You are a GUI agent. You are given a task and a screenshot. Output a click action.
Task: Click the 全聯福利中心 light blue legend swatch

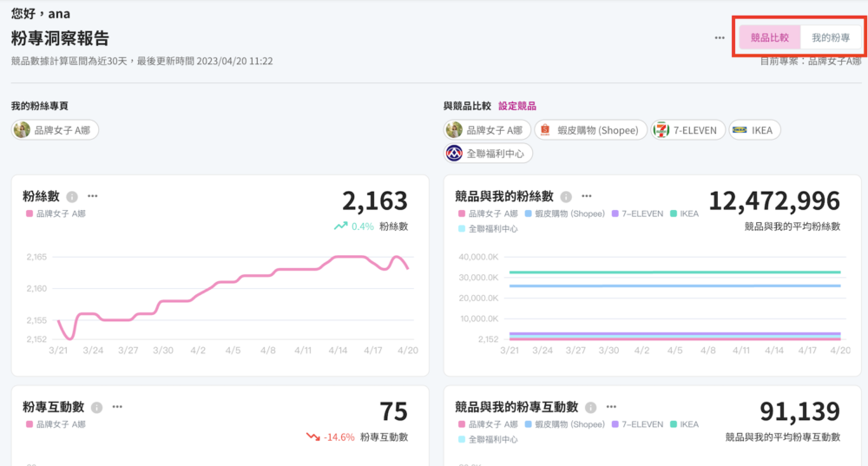click(x=460, y=229)
